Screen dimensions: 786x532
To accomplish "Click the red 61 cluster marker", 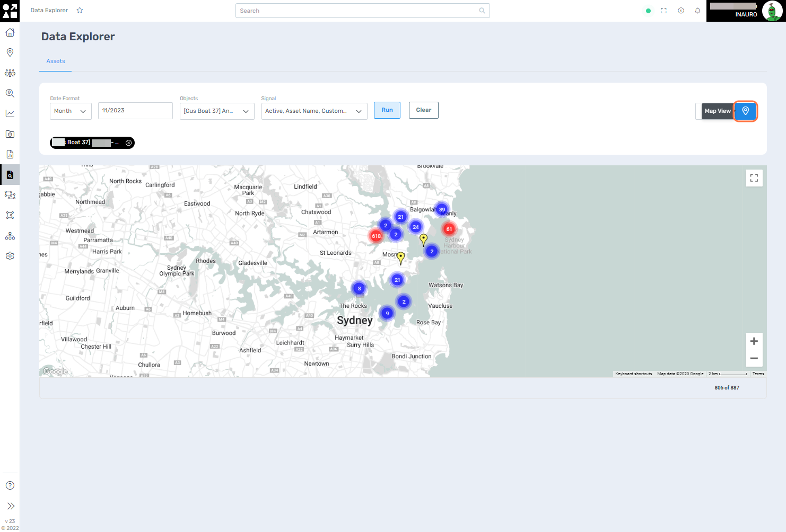I will pyautogui.click(x=449, y=229).
